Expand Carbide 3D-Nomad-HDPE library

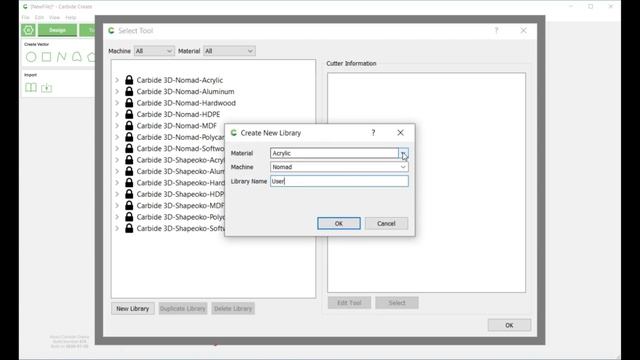click(x=117, y=114)
